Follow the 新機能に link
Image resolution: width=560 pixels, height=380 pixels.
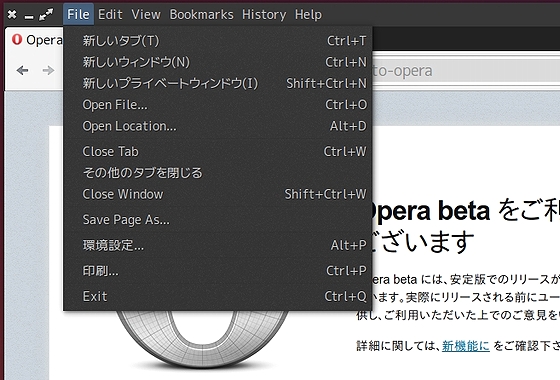[x=466, y=346]
